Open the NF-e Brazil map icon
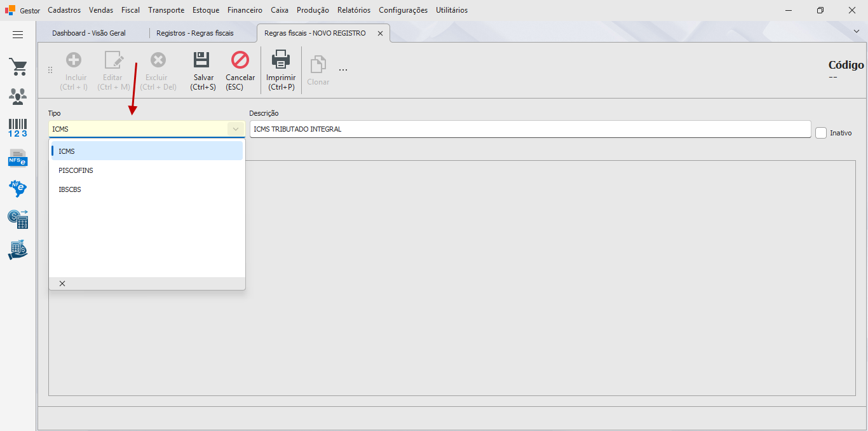The width and height of the screenshot is (868, 431). pyautogui.click(x=18, y=188)
